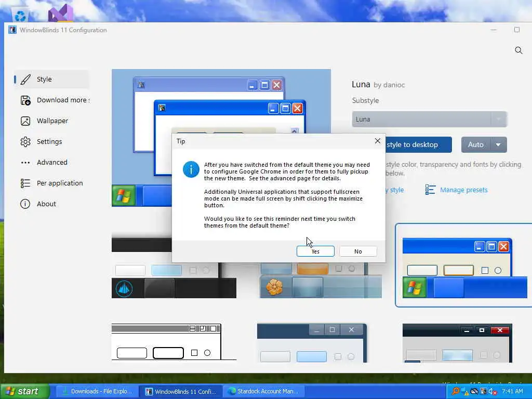Click the WindowBlinds tray icon
The image size is (532, 399).
tap(484, 392)
